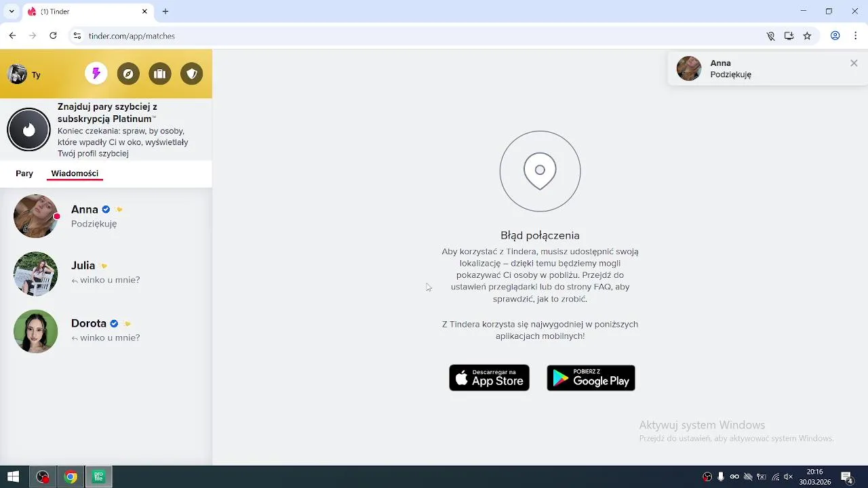The image size is (868, 488).
Task: Click the gold badge next to Anna
Action: (x=119, y=209)
